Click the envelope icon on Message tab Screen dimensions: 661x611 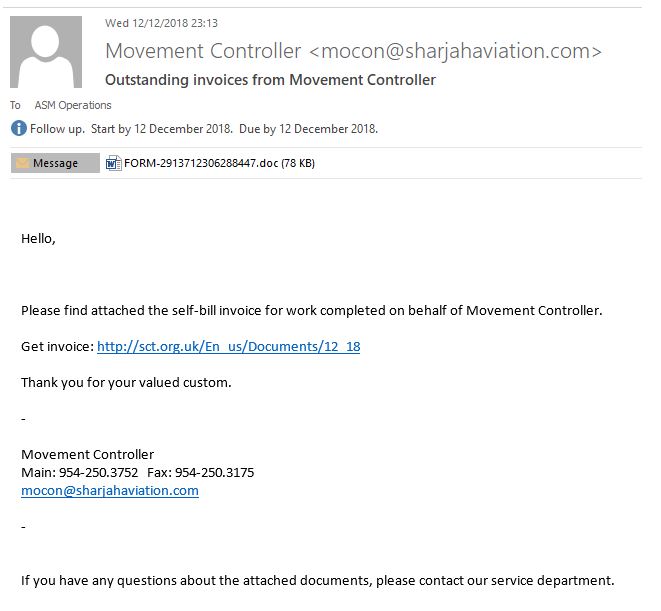coord(22,163)
